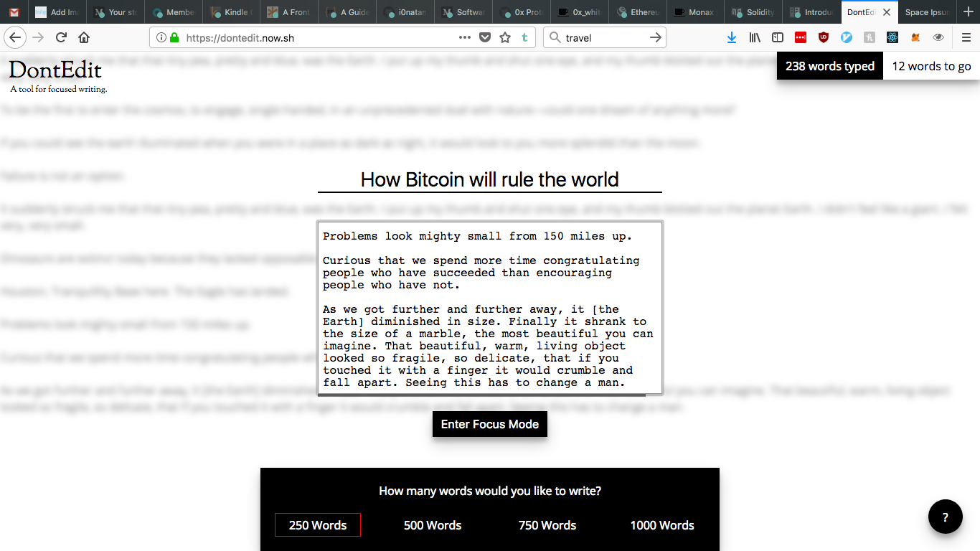This screenshot has height=551, width=980.
Task: Switch to the 'A Guide' tab
Action: 348,12
